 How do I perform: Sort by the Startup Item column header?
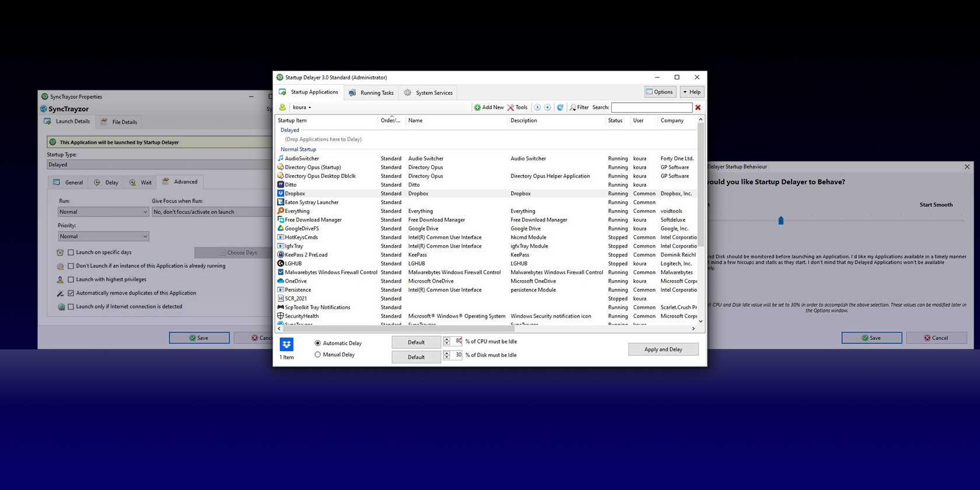327,121
